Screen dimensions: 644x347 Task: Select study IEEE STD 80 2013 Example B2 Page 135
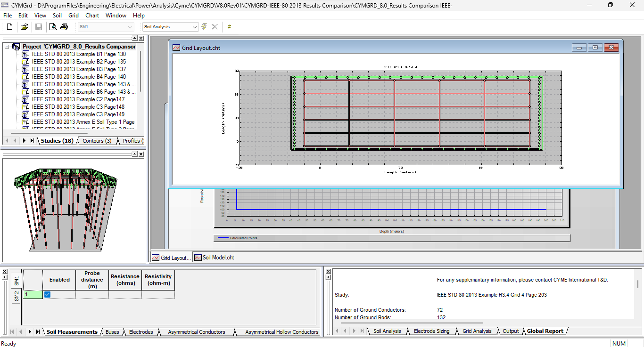(79, 62)
